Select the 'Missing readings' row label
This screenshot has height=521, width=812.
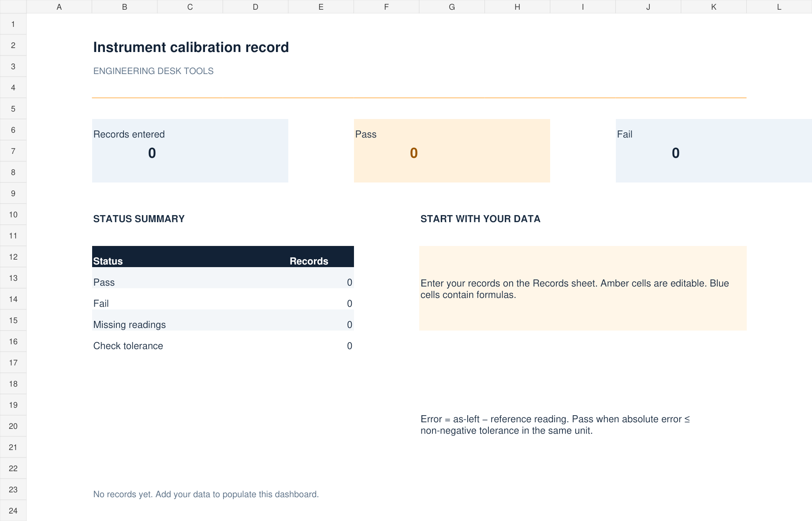[x=130, y=325]
